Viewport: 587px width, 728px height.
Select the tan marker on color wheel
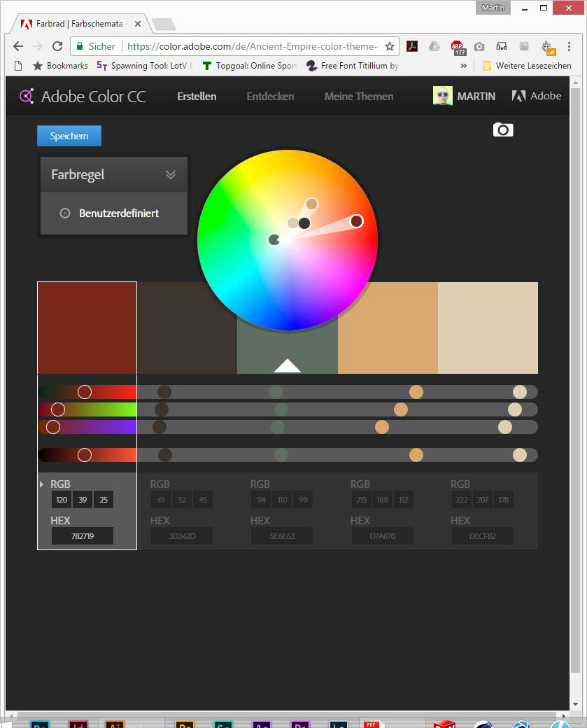click(312, 204)
